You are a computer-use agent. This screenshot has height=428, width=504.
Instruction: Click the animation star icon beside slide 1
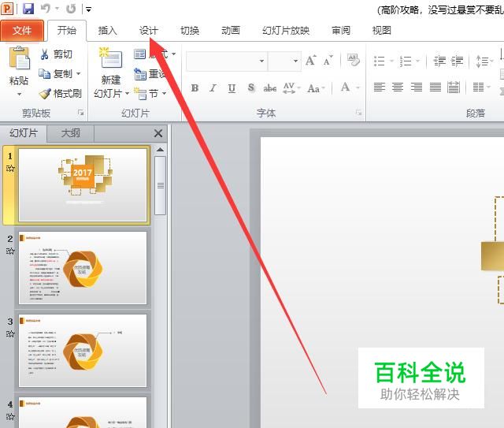pyautogui.click(x=10, y=169)
